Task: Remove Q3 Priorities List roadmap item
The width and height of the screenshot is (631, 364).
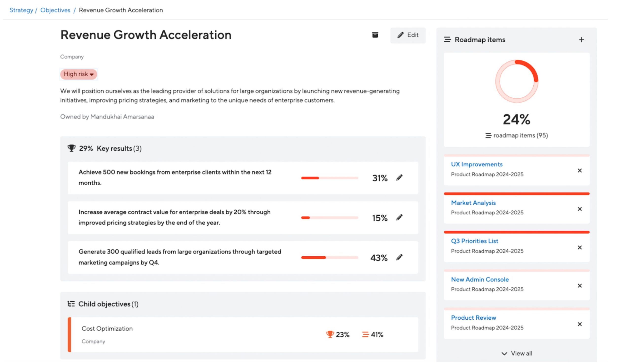Action: [579, 247]
